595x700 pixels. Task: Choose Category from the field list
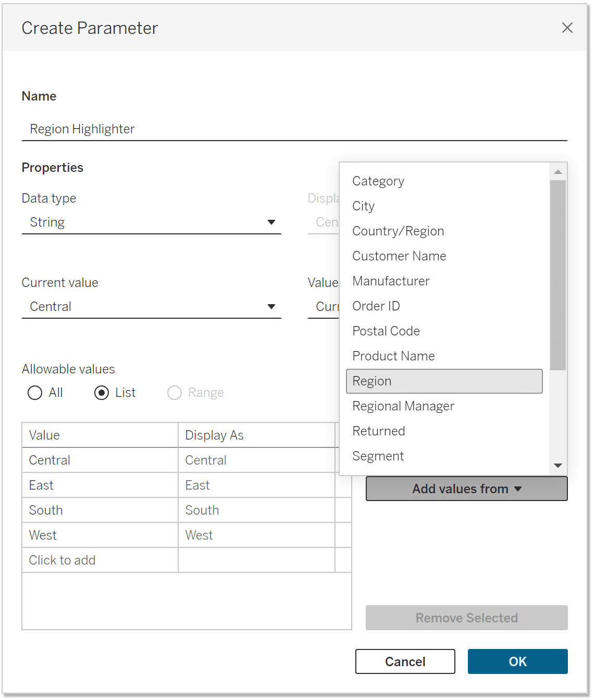pos(444,181)
